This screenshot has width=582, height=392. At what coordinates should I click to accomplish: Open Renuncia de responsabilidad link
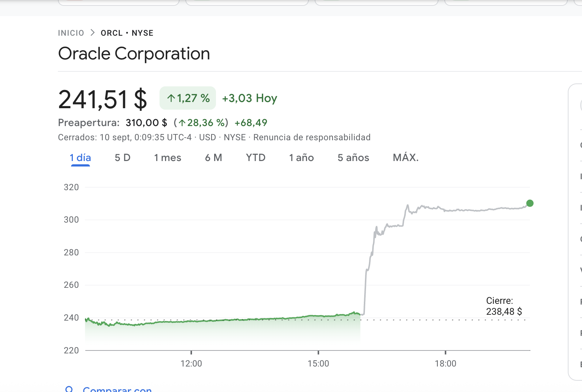pos(312,137)
